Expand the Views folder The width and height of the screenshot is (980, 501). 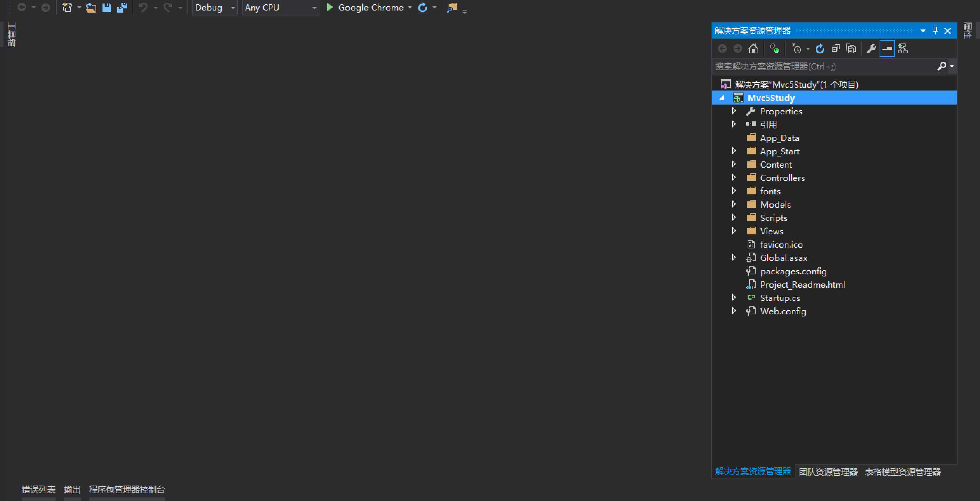pyautogui.click(x=734, y=231)
